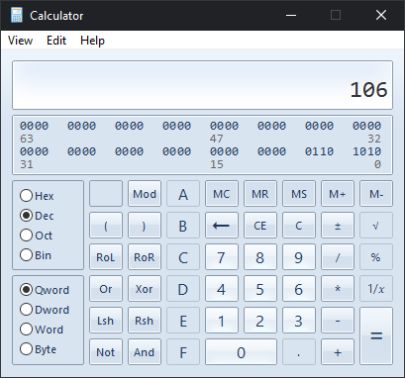Click the digit 8 key
Image resolution: width=405 pixels, height=378 pixels.
[x=260, y=257]
